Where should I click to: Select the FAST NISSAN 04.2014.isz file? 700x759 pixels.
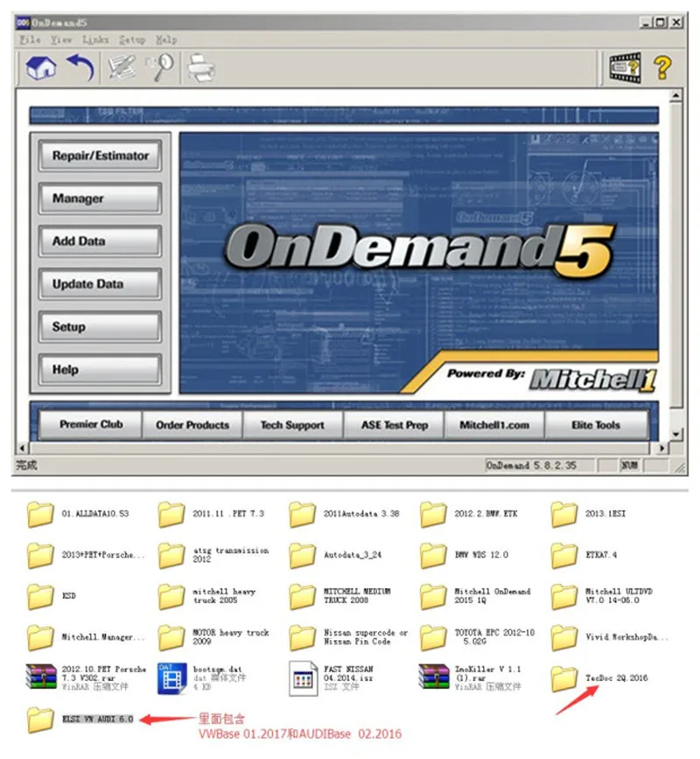pyautogui.click(x=332, y=678)
